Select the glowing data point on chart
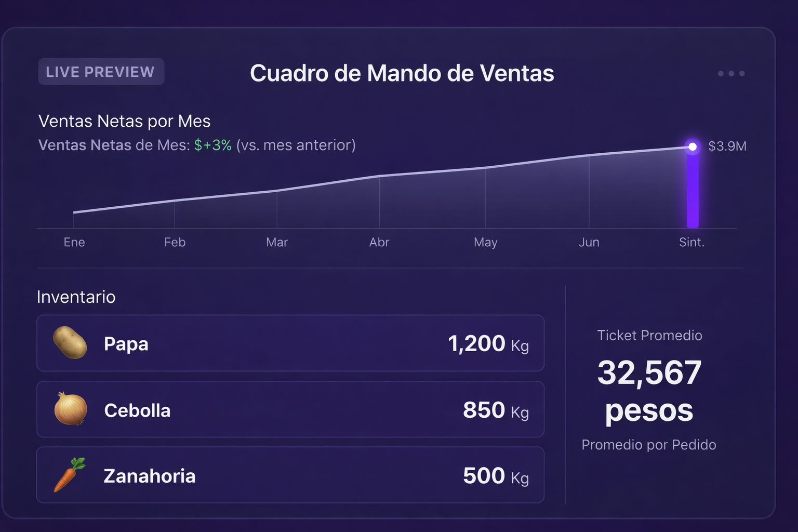Viewport: 798px width, 532px height. tap(693, 147)
